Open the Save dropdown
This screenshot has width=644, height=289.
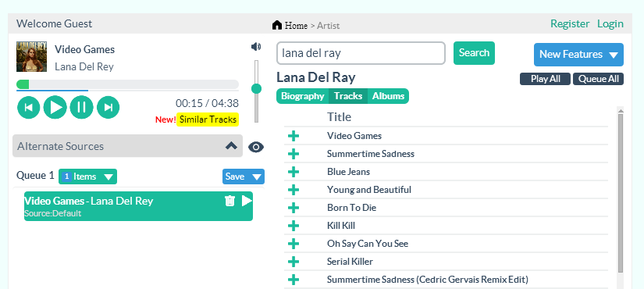tap(244, 177)
